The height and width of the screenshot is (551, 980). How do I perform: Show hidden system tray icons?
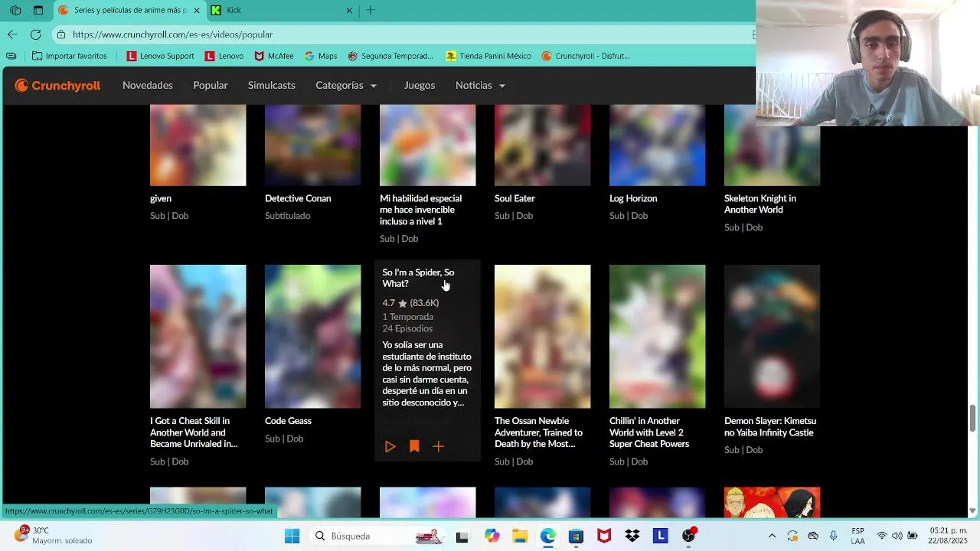[x=772, y=536]
